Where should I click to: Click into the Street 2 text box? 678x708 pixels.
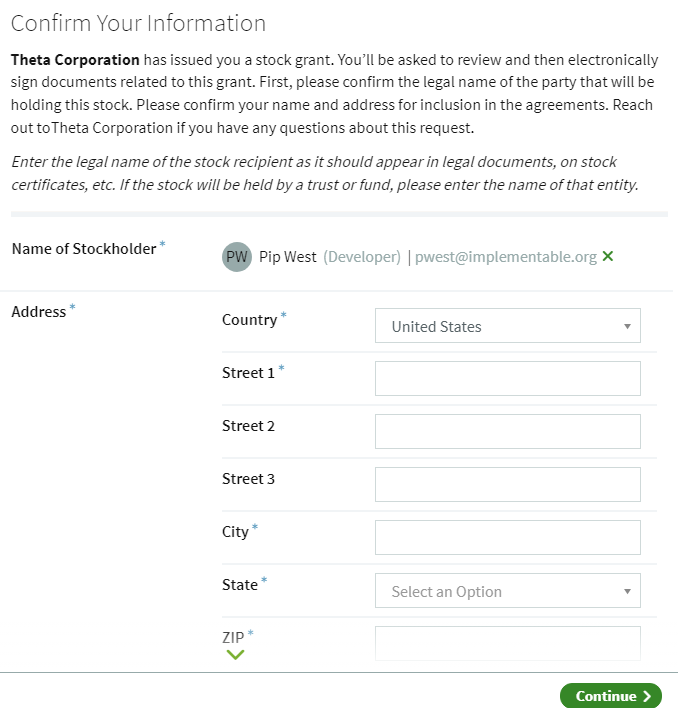[x=507, y=431]
